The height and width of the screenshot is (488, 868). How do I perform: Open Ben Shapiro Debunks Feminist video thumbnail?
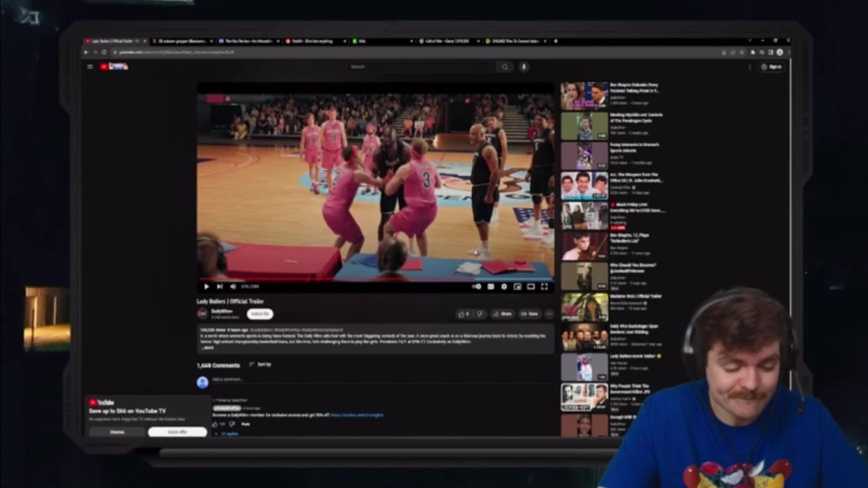(x=584, y=96)
